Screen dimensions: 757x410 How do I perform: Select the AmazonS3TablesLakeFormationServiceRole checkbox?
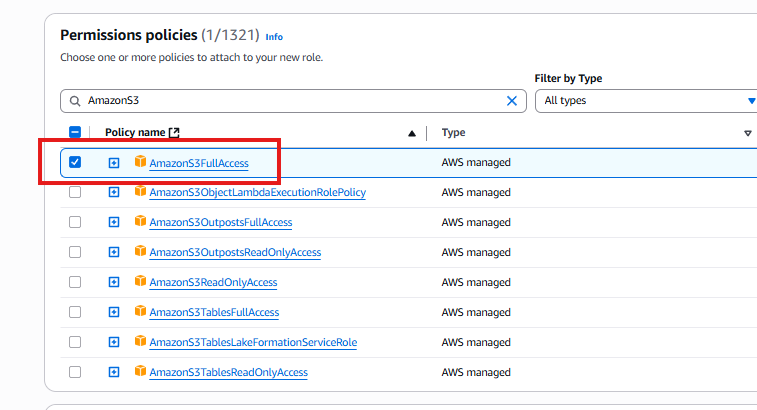(75, 342)
